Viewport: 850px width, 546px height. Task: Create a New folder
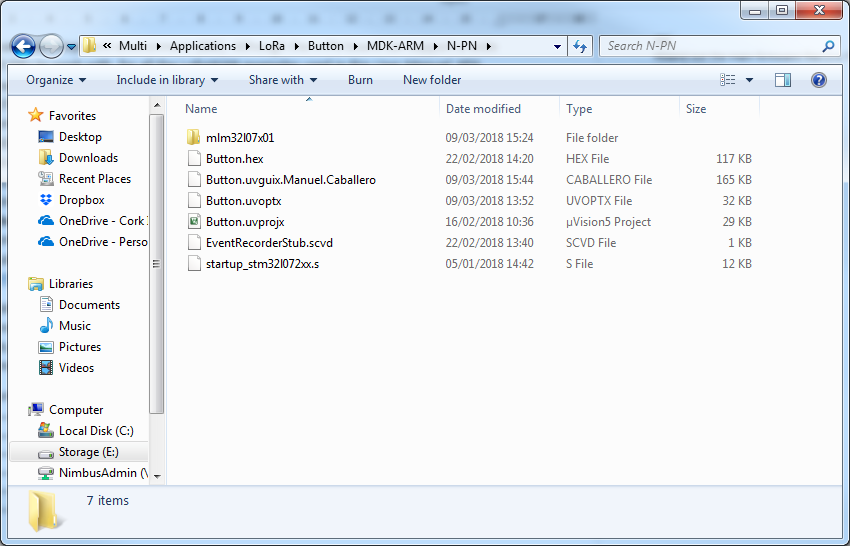(432, 80)
